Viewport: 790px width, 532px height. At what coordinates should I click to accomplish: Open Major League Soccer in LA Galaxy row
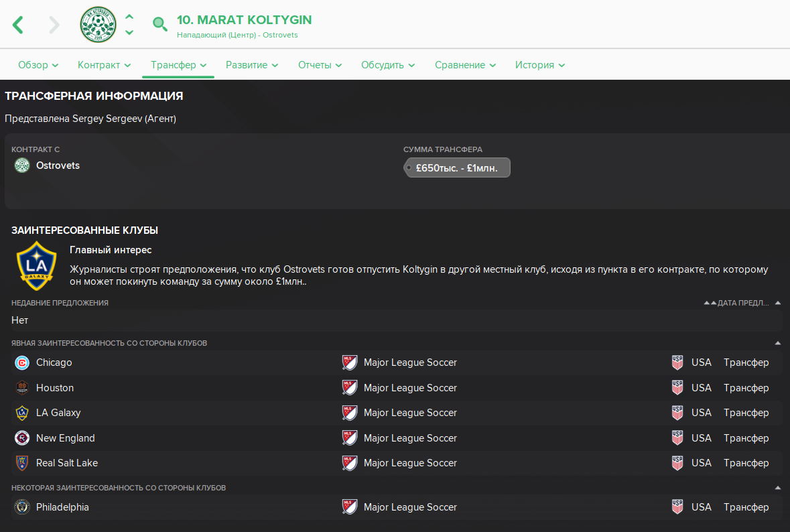[410, 413]
